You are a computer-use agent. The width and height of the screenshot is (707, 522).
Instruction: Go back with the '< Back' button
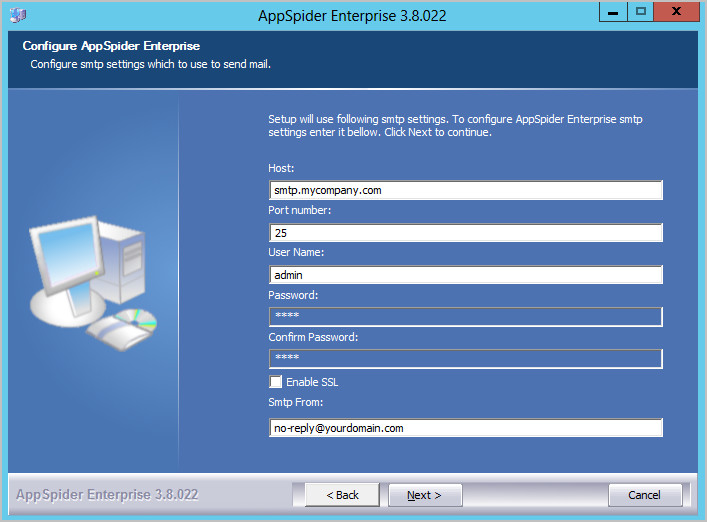coord(335,495)
